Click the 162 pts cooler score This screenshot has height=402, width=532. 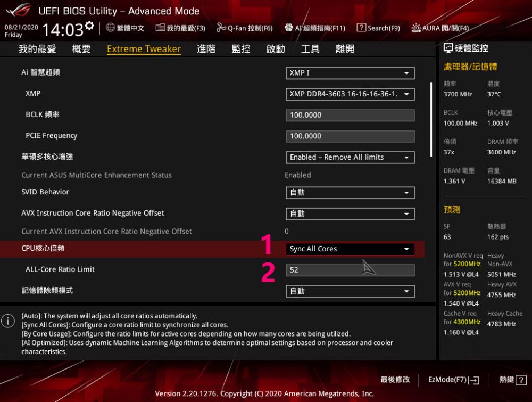pyautogui.click(x=498, y=237)
